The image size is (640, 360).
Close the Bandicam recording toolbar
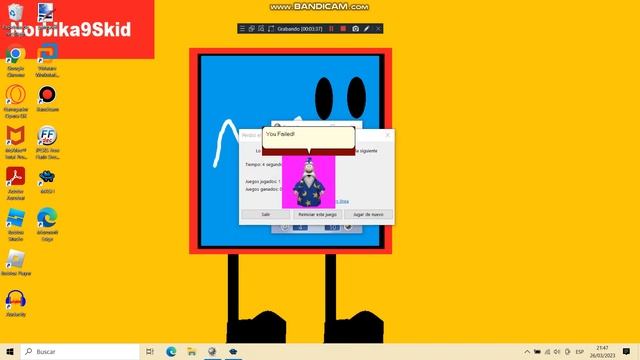pos(378,29)
